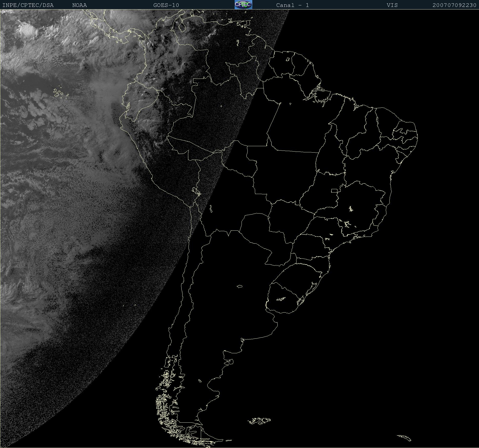Click the NOAA label in header

coord(80,5)
